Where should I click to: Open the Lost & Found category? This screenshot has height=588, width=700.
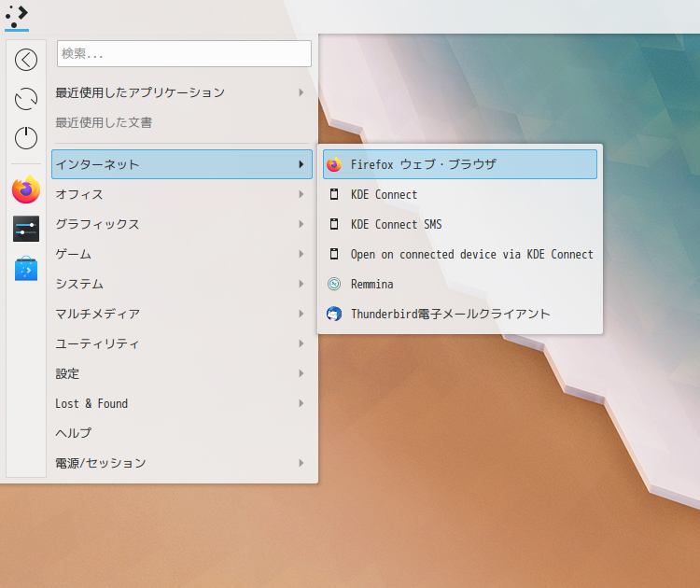181,403
